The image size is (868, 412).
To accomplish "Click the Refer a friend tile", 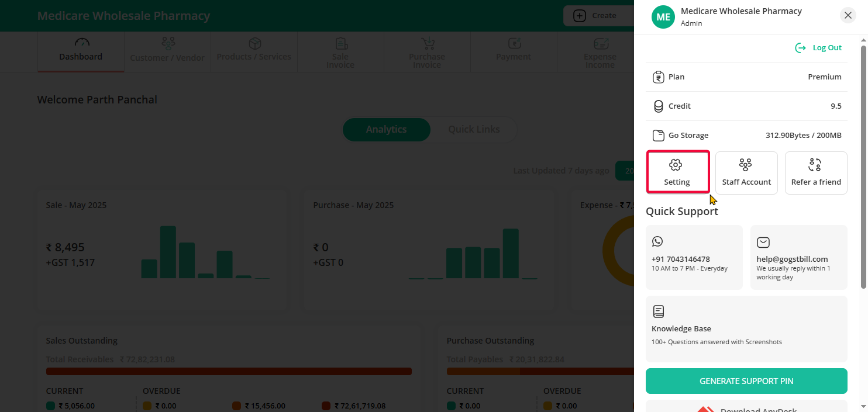I will coord(816,172).
